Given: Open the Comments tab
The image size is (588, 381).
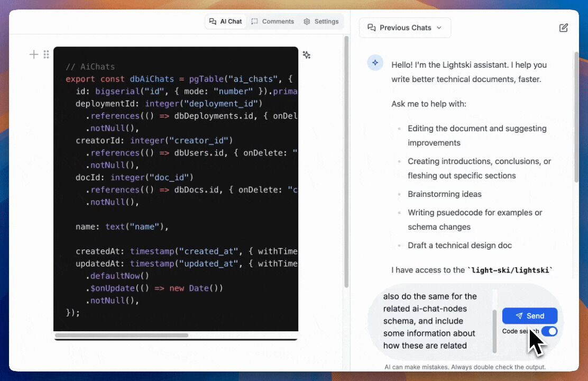Looking at the screenshot, I should 273,21.
